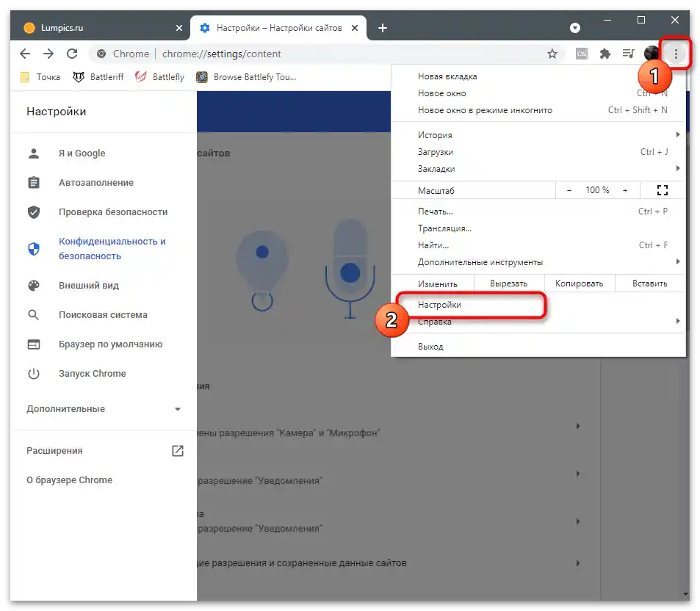Open Настройки from the Chrome menu
700x611 pixels.
click(538, 305)
